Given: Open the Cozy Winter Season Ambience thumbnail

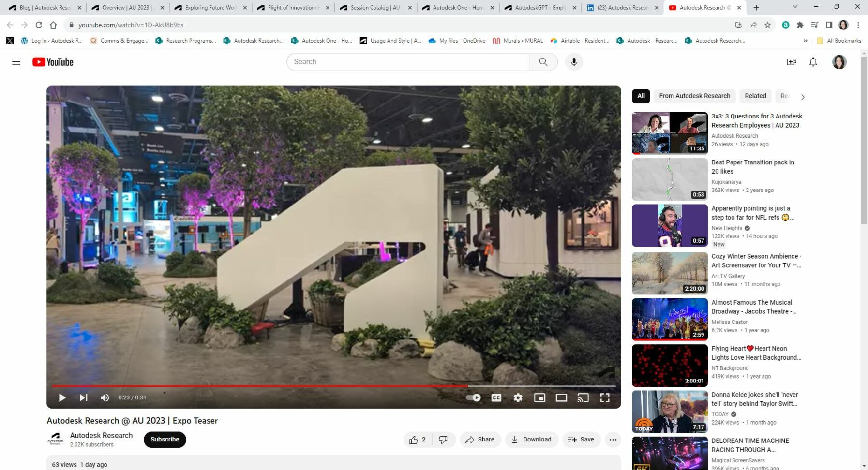Looking at the screenshot, I should coord(670,273).
